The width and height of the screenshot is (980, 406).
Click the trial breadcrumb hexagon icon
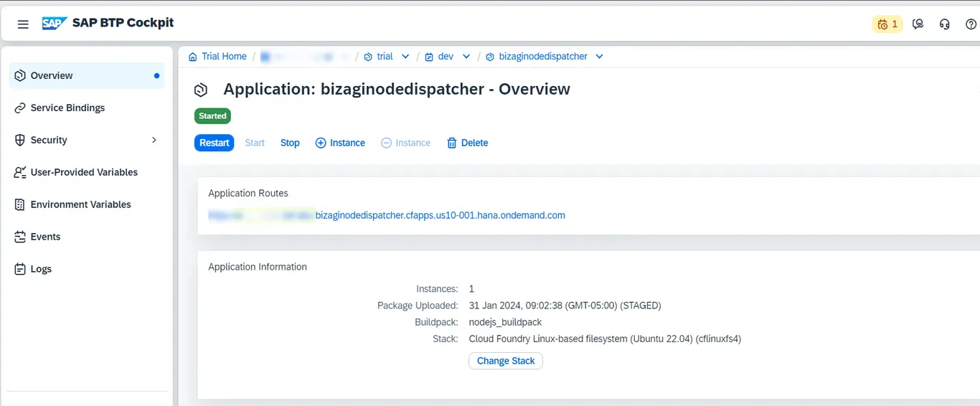pyautogui.click(x=368, y=57)
